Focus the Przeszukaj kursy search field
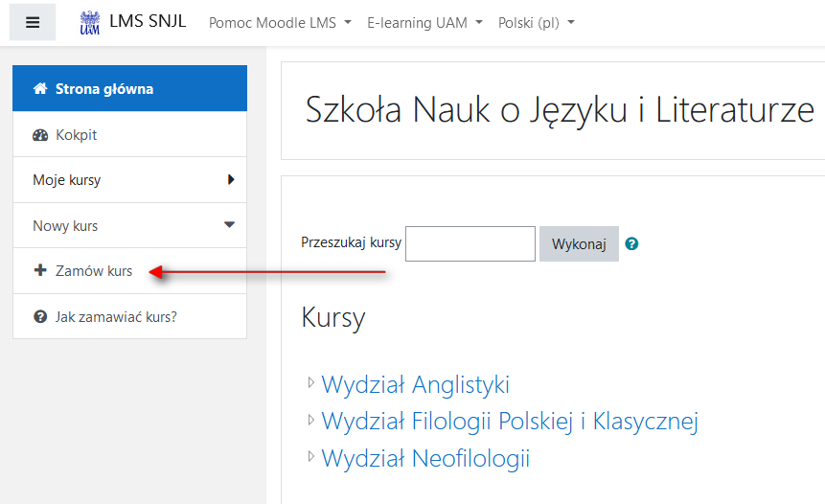 [470, 243]
